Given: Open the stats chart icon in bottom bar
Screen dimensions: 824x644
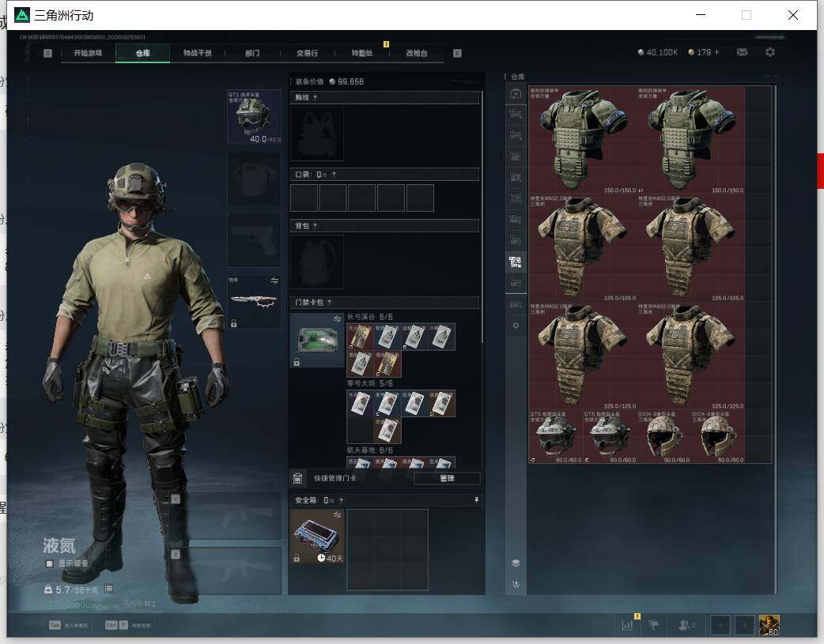Looking at the screenshot, I should click(627, 625).
